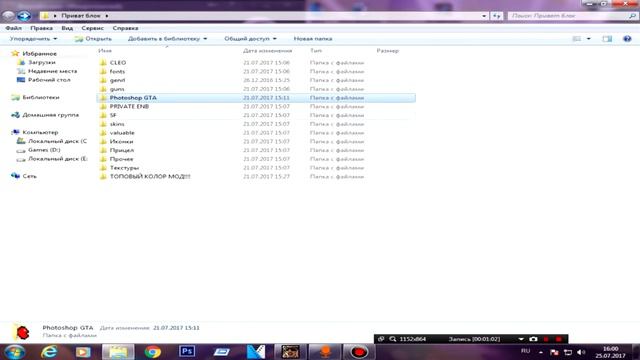Select the fonts folder icon
This screenshot has width=640, height=360.
click(x=103, y=71)
